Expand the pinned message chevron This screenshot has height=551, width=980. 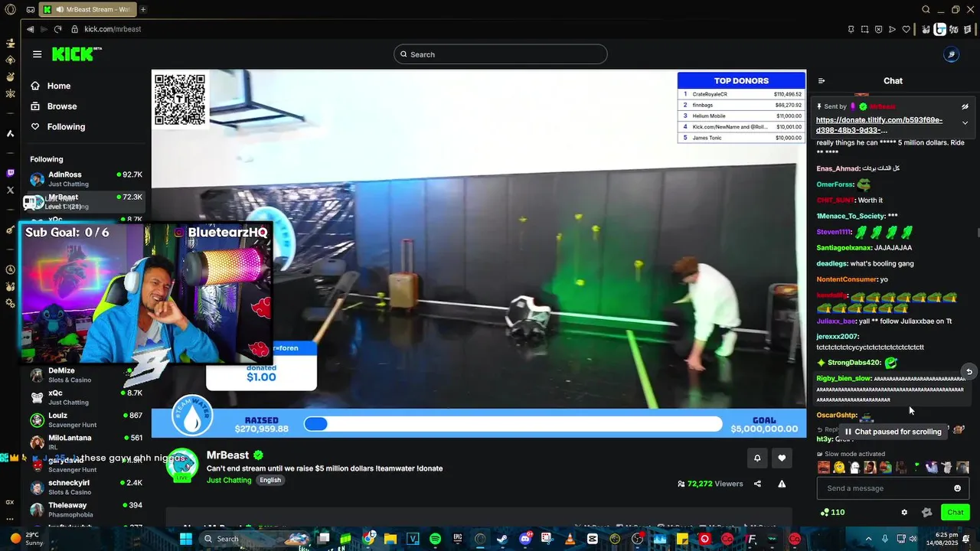click(965, 122)
